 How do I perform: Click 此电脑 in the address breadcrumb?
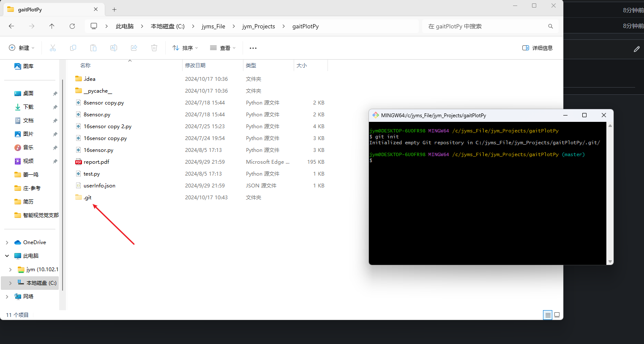125,26
